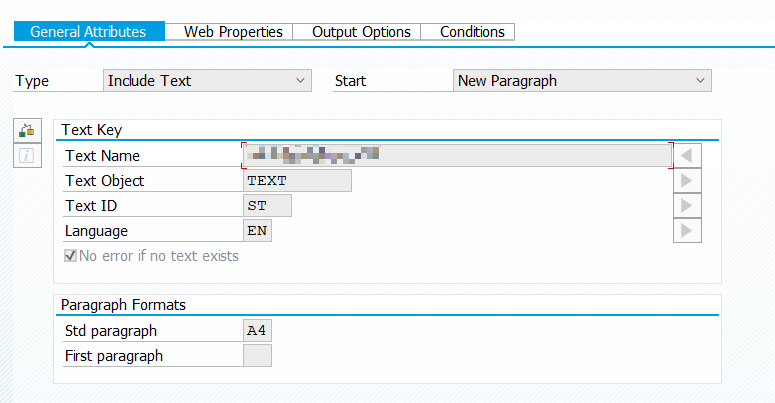
Task: Open the Type dropdown showing Include Text
Action: coord(207,81)
